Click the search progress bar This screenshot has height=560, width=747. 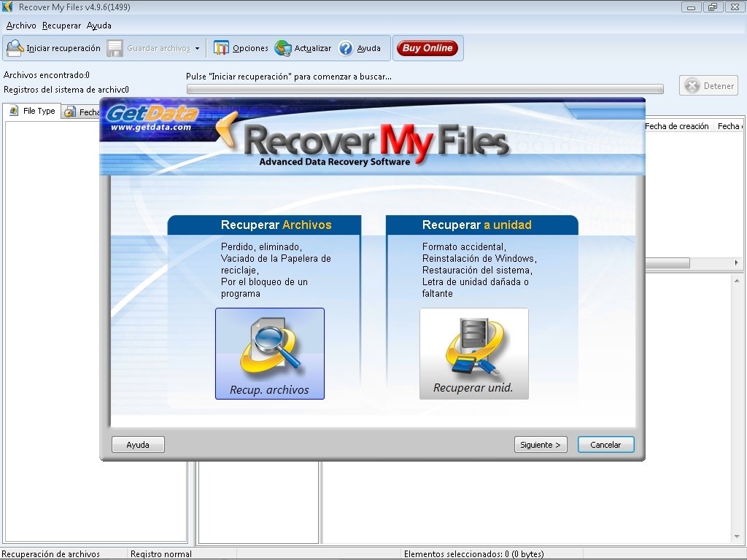425,89
